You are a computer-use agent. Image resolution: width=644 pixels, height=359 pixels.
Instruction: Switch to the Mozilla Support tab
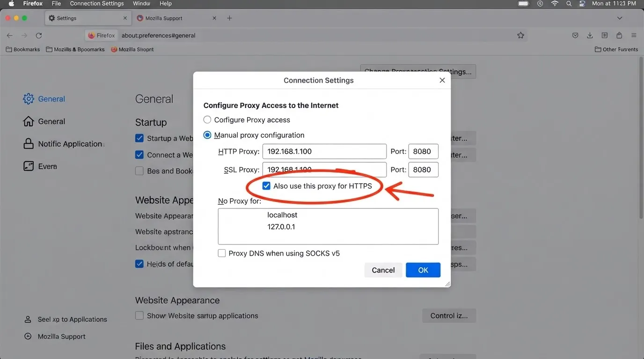click(176, 18)
